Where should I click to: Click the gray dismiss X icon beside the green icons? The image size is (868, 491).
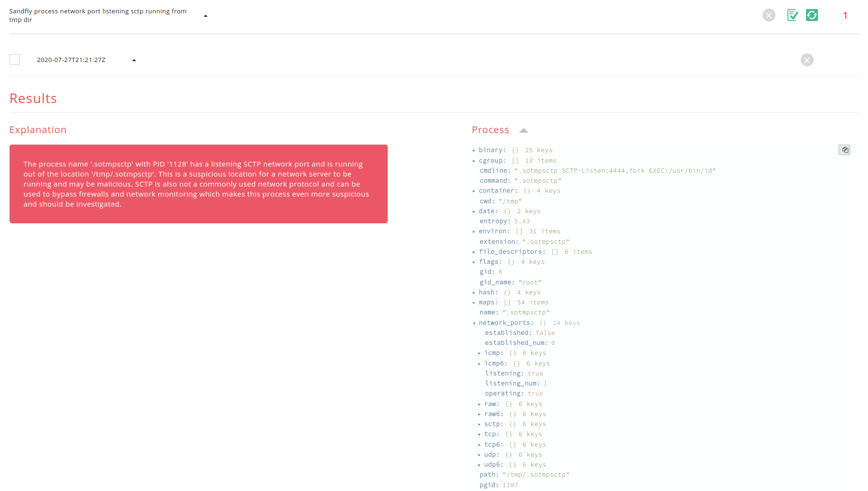click(769, 15)
